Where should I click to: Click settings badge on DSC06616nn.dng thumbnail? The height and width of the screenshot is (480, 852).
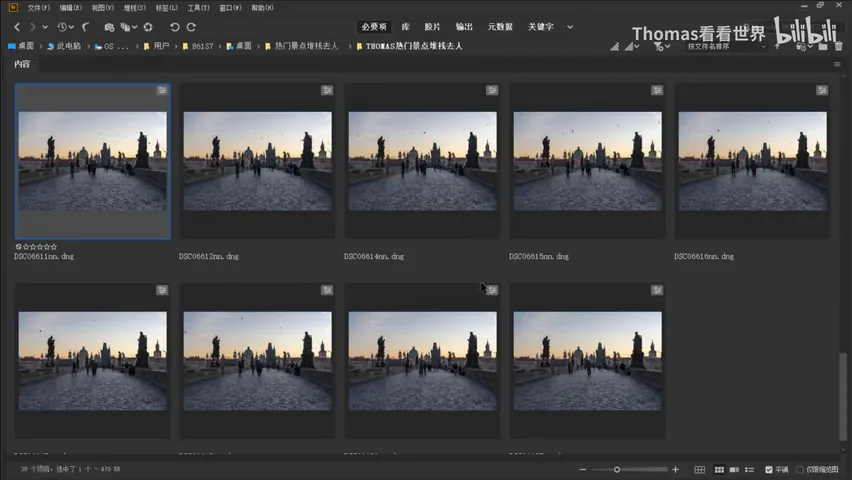[822, 90]
